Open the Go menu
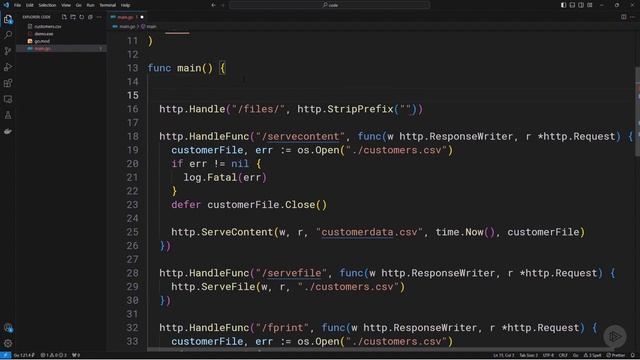The image size is (640, 360). click(x=78, y=5)
